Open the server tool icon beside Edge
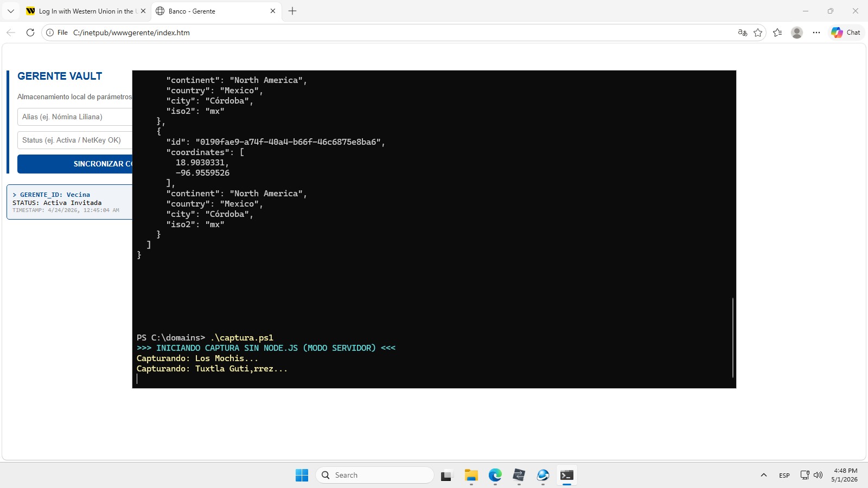 coord(519,476)
